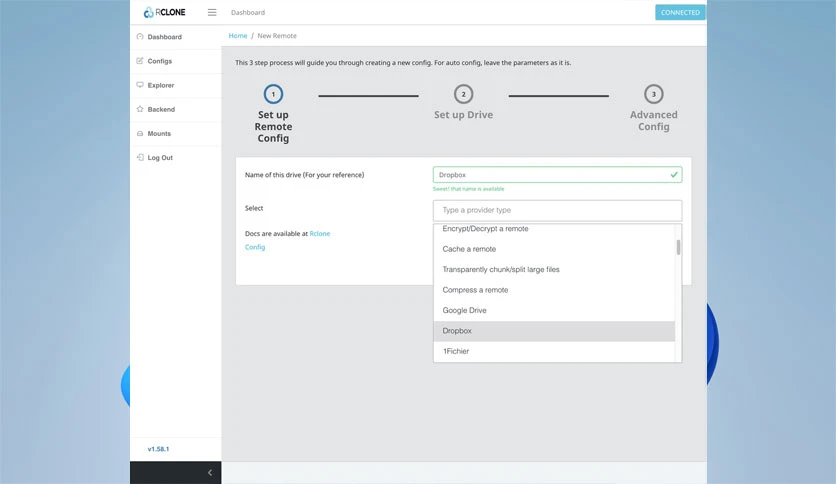The width and height of the screenshot is (836, 484).
Task: Click the drive name input field
Action: pyautogui.click(x=557, y=175)
